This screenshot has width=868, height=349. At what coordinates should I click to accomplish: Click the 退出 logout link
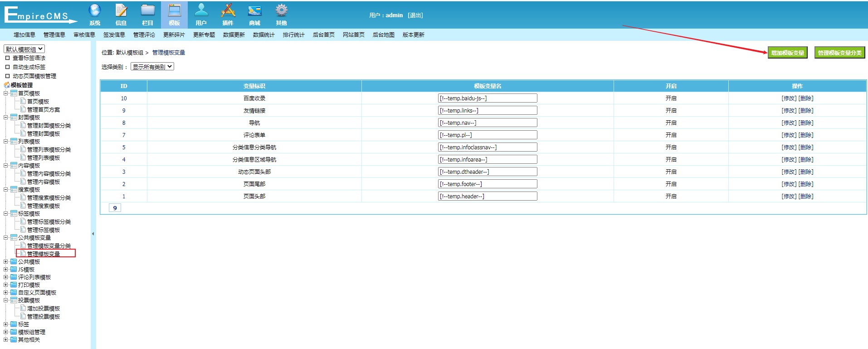coord(415,15)
